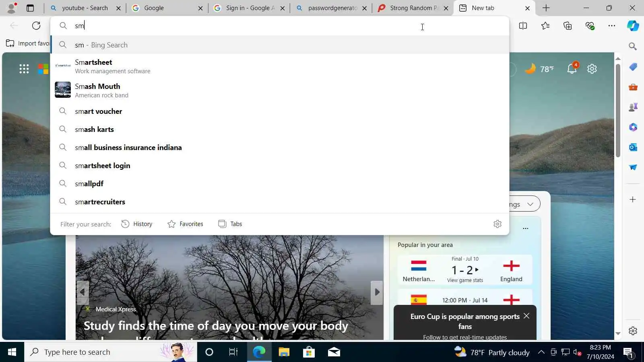The image size is (644, 362).
Task: Click Import favorites in bookmarks bar
Action: [27, 43]
